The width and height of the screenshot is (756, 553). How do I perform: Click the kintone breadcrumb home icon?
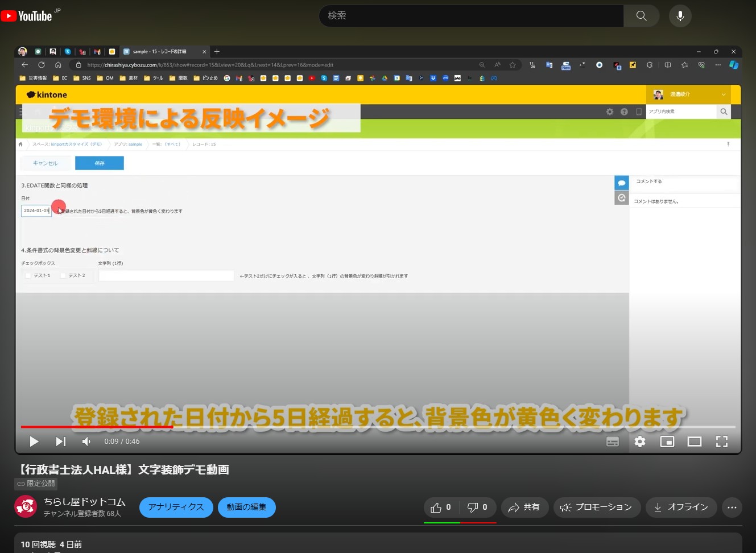click(20, 144)
